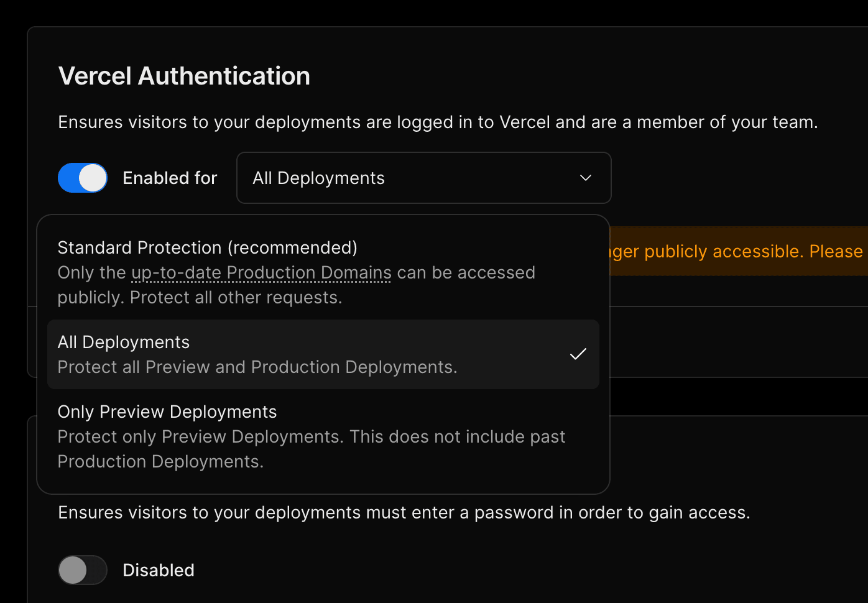The width and height of the screenshot is (868, 603).
Task: Enable Password Protection using the Disabled toggle
Action: pyautogui.click(x=83, y=570)
